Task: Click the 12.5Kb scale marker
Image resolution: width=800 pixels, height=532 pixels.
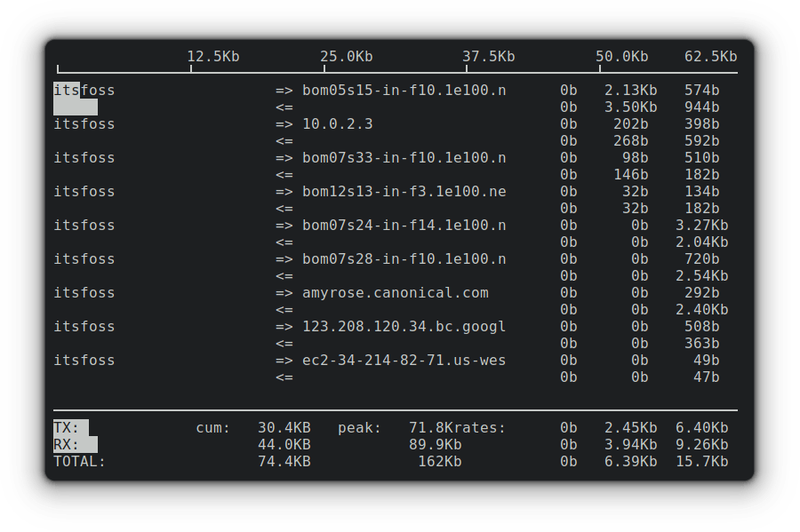Action: (x=212, y=57)
